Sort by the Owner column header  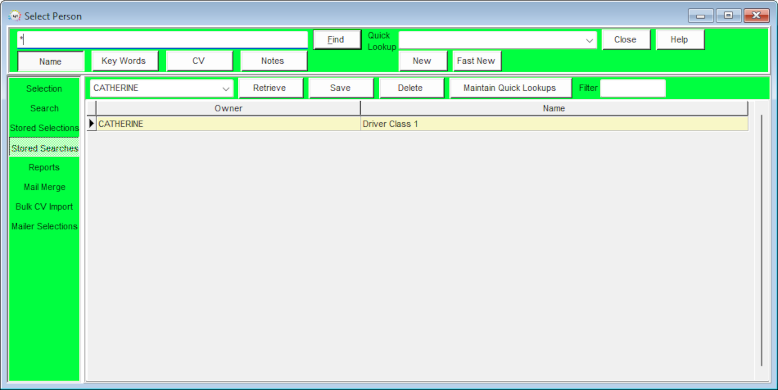(x=228, y=108)
